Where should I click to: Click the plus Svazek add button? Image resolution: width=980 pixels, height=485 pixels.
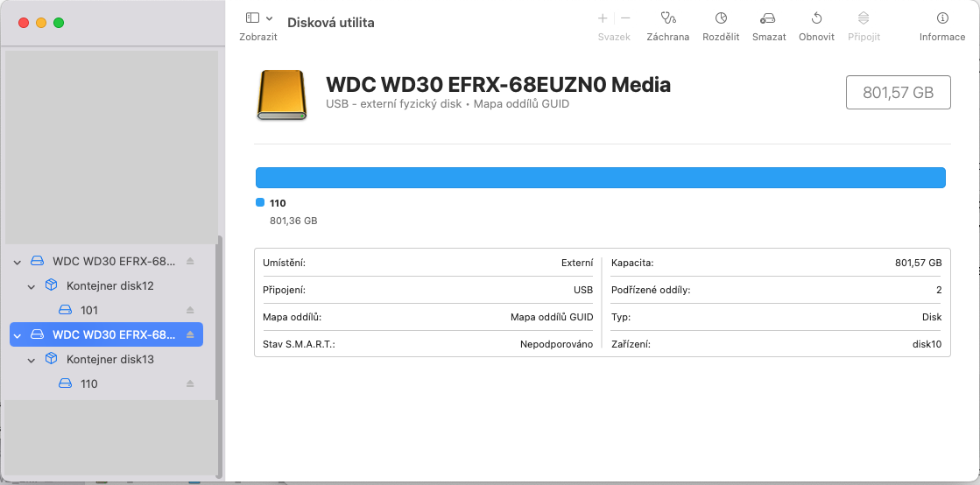pyautogui.click(x=603, y=18)
